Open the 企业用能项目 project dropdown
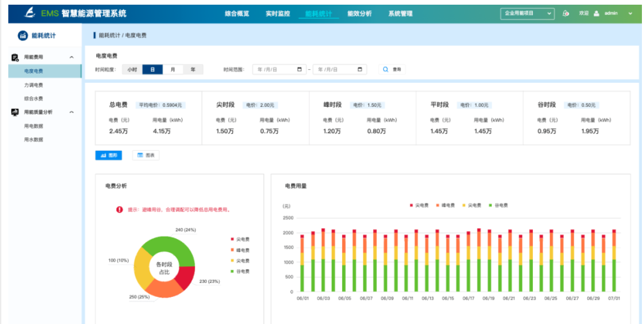The width and height of the screenshot is (644, 324). (528, 14)
